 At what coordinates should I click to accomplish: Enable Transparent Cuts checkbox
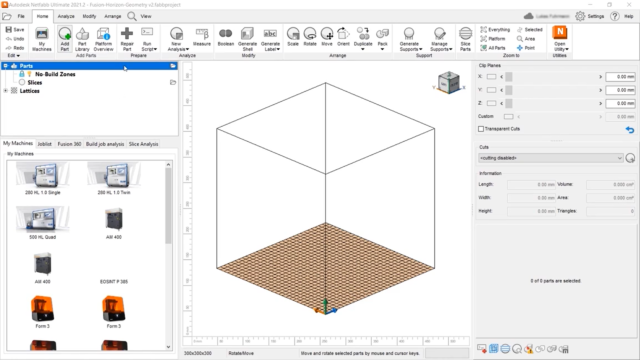tap(481, 129)
